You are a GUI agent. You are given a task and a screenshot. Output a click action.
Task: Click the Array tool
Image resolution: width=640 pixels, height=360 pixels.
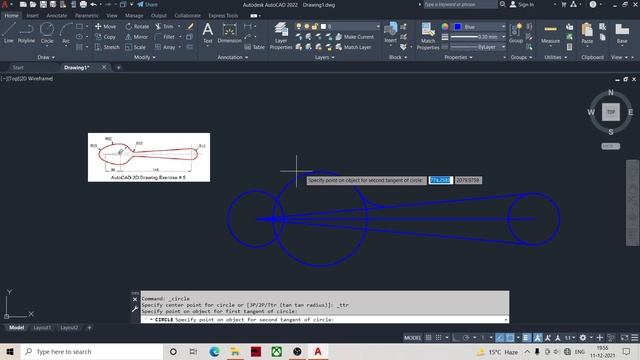165,47
